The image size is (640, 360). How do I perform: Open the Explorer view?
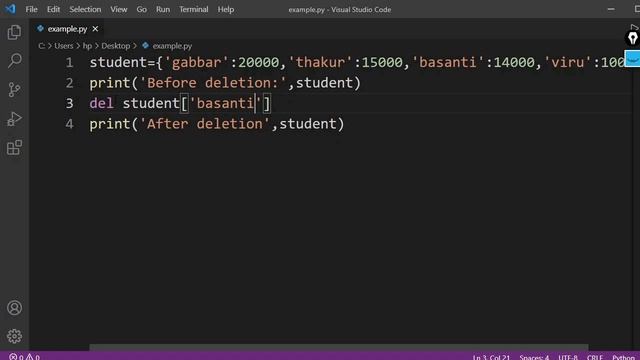coord(14,32)
